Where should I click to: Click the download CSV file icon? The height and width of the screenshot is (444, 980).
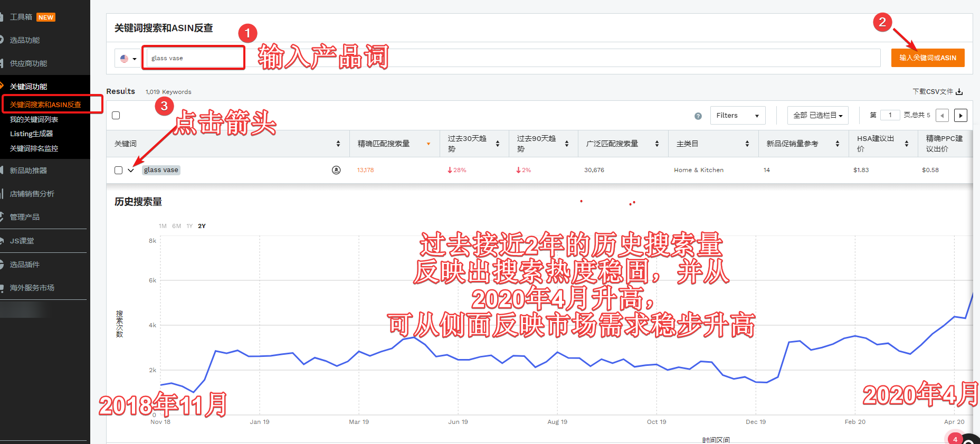tap(959, 92)
